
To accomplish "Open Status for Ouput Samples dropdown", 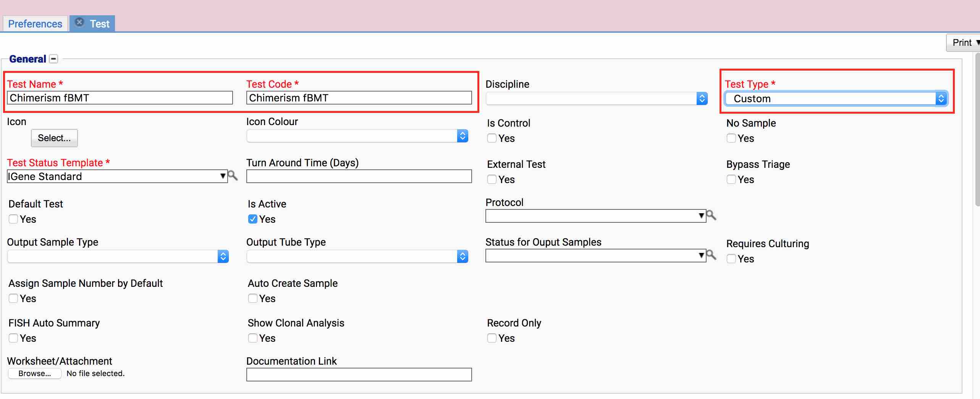I will pyautogui.click(x=596, y=256).
